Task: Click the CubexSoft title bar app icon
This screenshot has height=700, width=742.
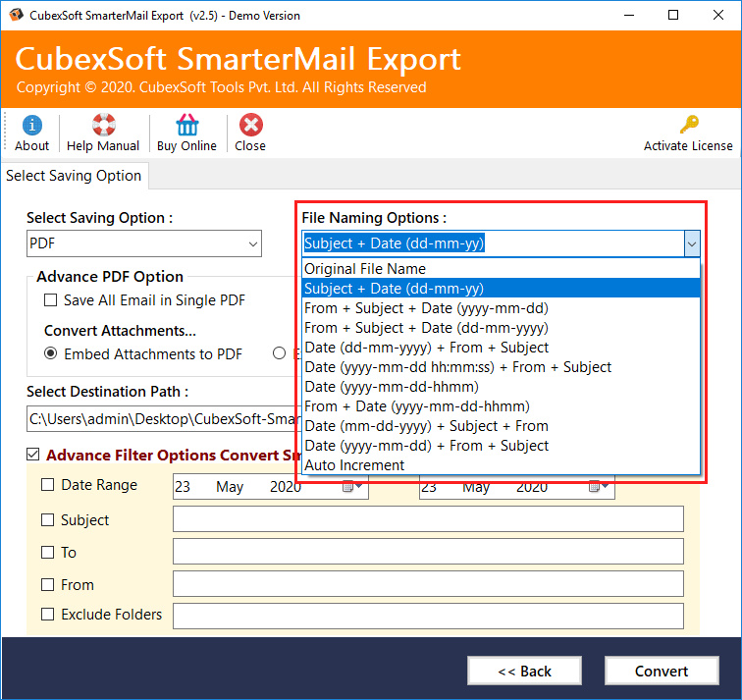Action: click(x=16, y=15)
